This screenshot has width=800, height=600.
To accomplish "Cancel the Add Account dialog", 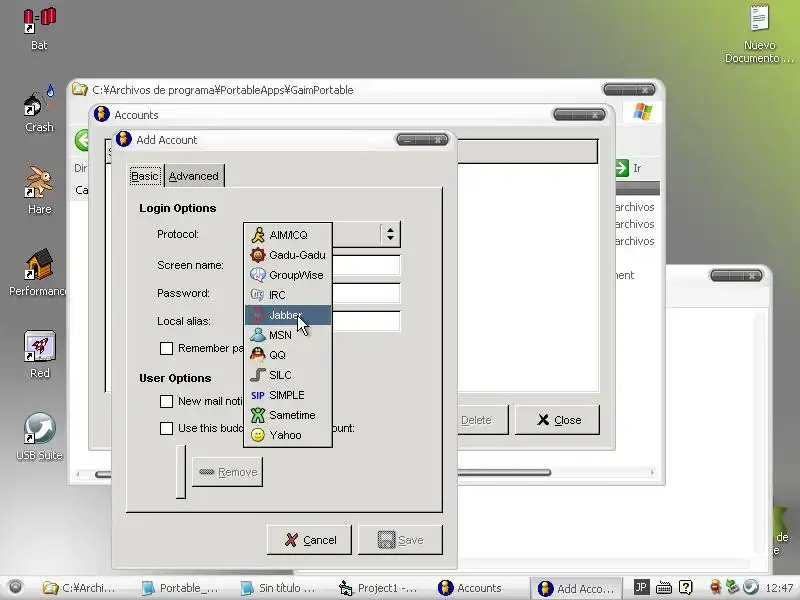I will point(309,540).
